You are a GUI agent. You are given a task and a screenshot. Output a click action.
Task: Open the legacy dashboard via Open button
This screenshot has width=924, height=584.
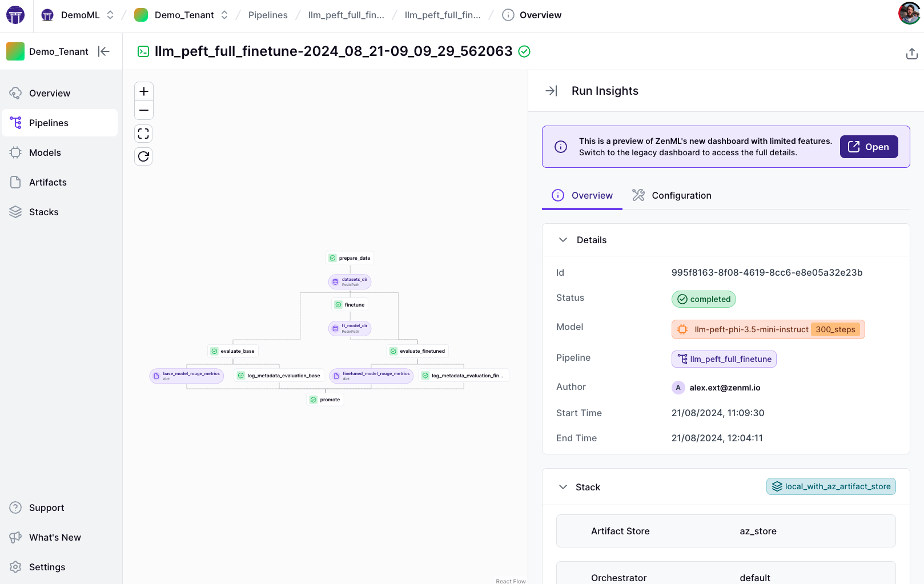tap(869, 147)
